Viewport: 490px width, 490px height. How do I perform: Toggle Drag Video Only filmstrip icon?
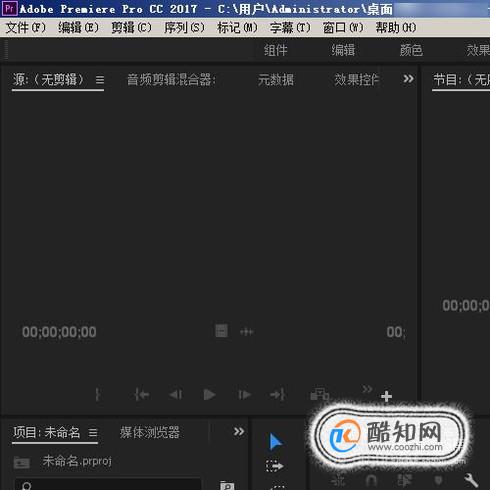(x=221, y=331)
